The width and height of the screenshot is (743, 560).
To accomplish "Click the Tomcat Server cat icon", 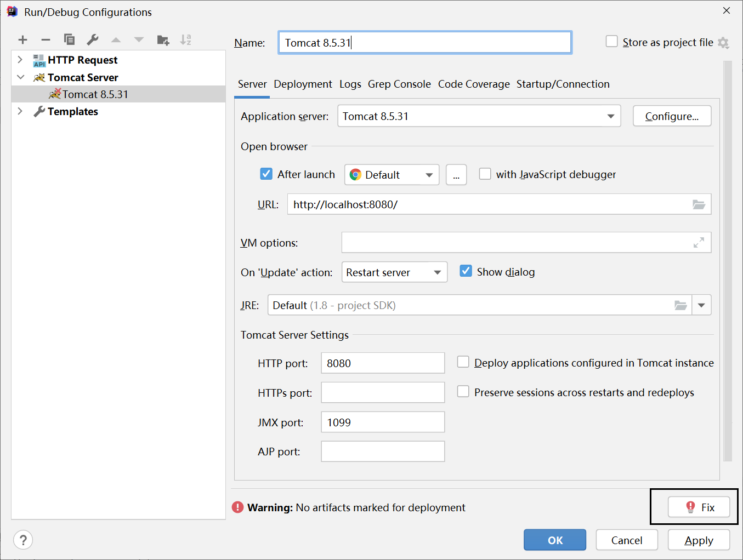I will click(x=39, y=77).
